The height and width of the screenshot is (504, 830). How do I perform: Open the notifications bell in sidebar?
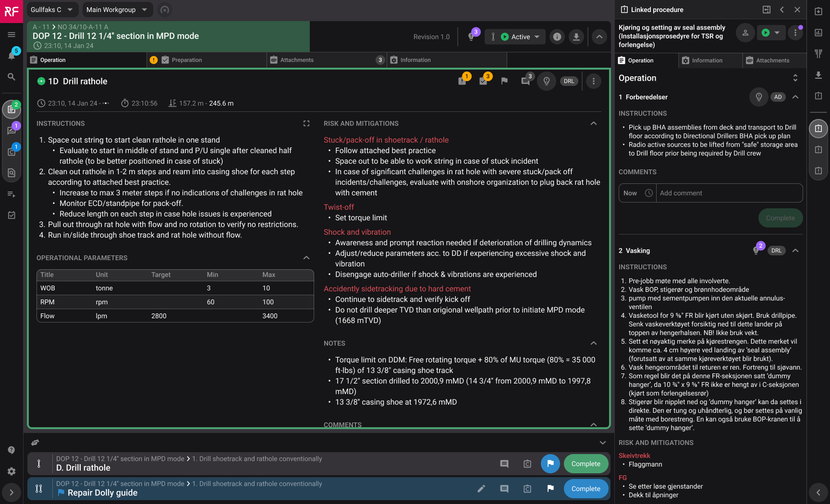coord(12,55)
